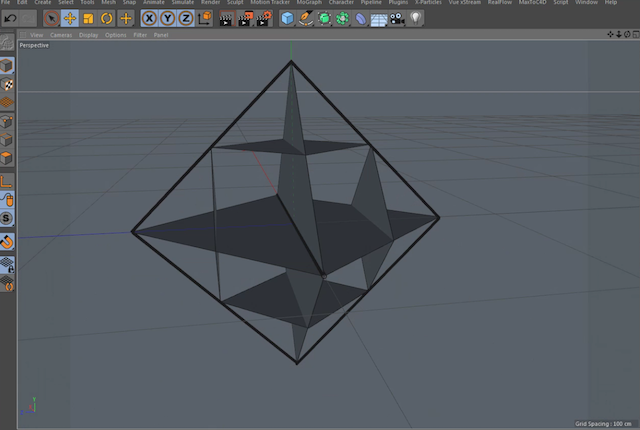Open the viewport Filter menu
This screenshot has height=430, width=640.
(x=140, y=35)
